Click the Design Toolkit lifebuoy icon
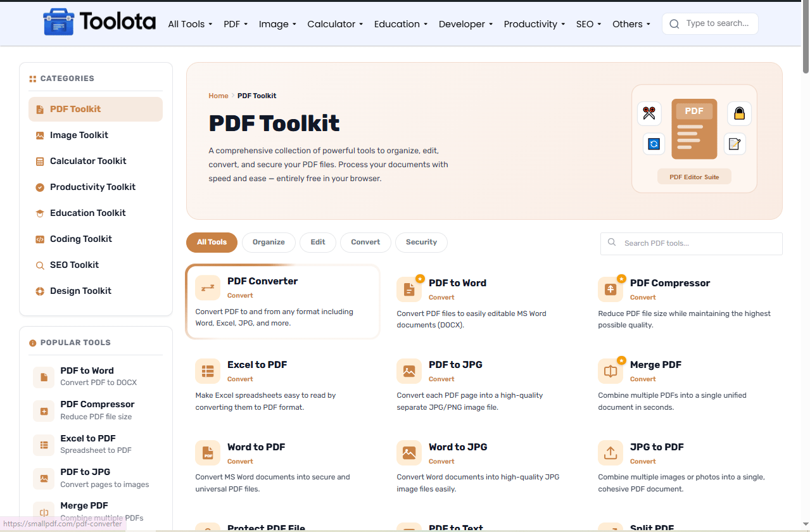 (40, 291)
